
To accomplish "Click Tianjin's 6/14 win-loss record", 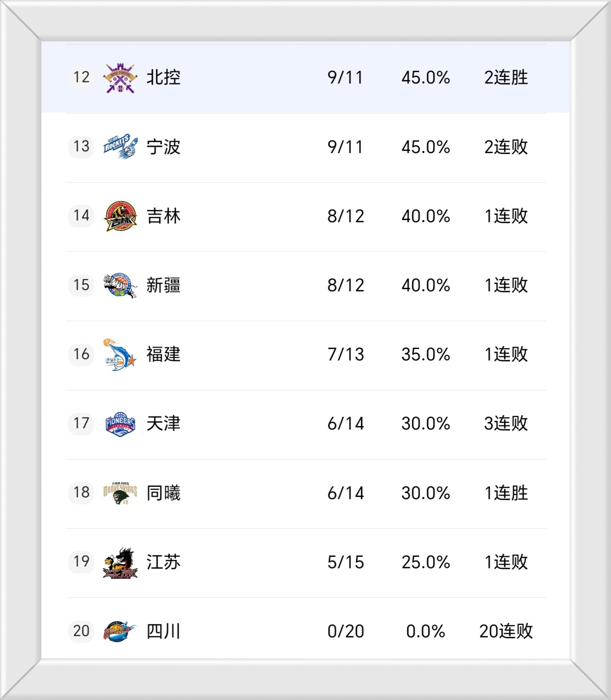I will point(346,424).
